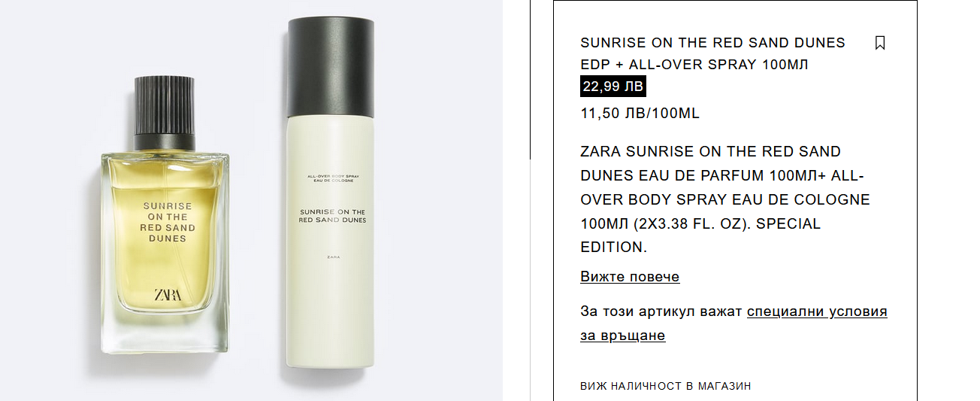Click the EDP + ALL-OVER SPRAY 100МЛ title line
980x401 pixels.
tap(694, 65)
